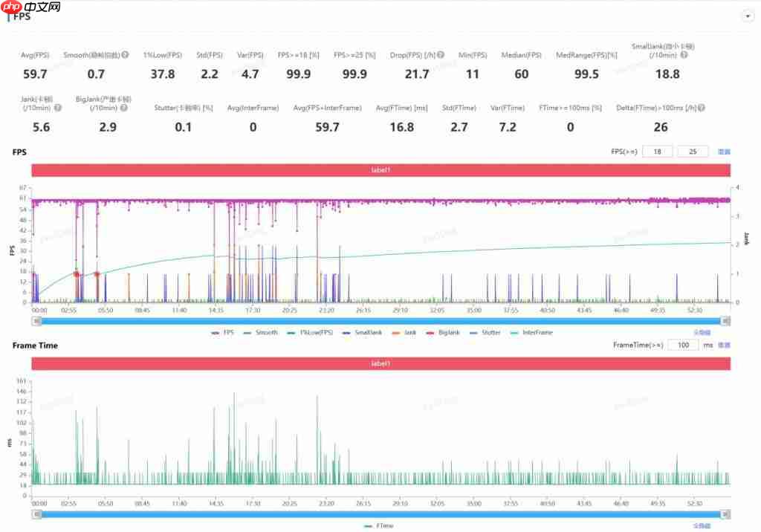Toggle BigJank series in FPS legend

point(443,333)
